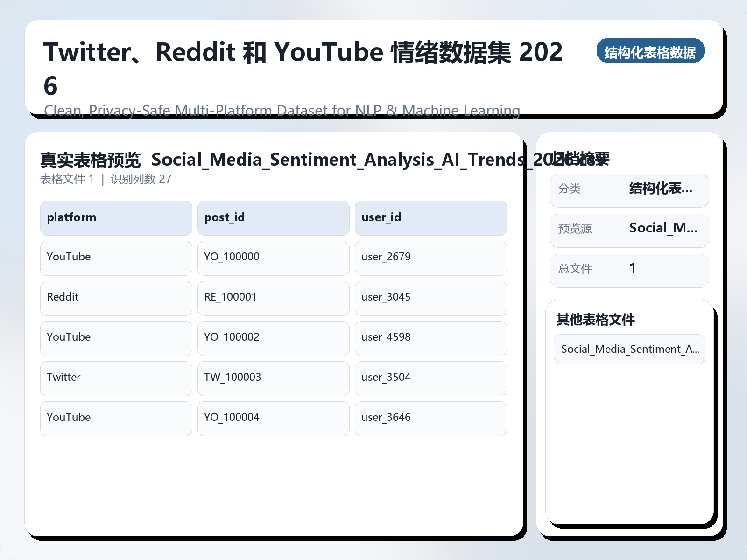Click the 分类 summary row
Screen dimensions: 747x560
[x=629, y=190]
